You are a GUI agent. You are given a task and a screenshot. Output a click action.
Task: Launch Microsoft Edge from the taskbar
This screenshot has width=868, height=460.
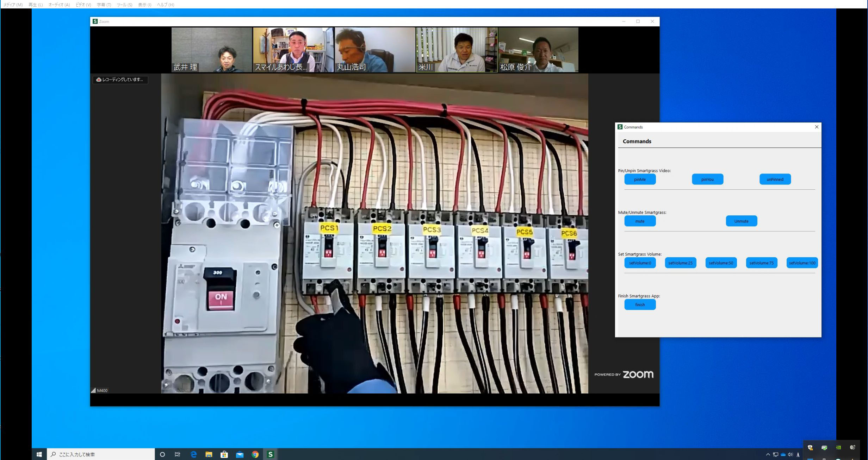[x=193, y=454]
